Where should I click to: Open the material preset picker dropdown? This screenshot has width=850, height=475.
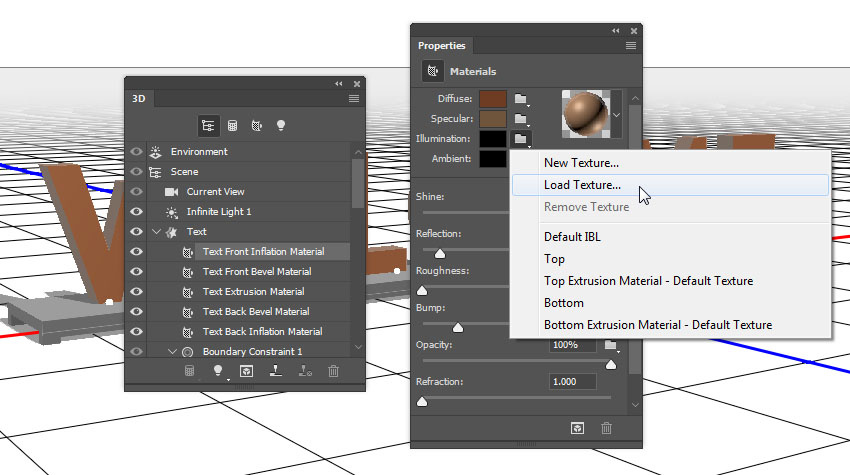pos(617,114)
